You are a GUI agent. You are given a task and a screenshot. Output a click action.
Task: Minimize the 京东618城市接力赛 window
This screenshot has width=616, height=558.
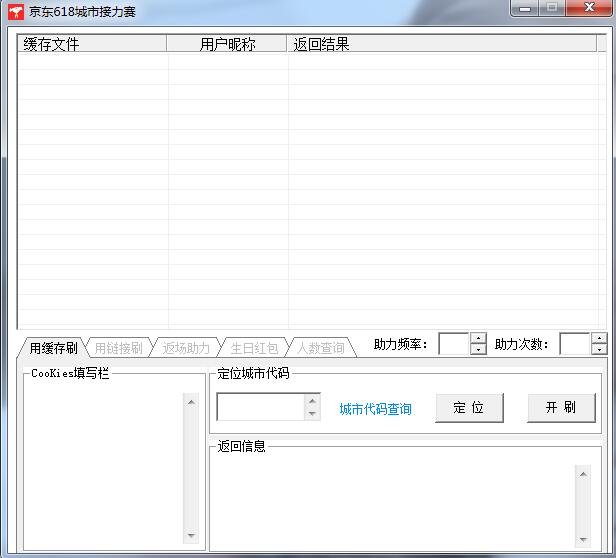(525, 8)
